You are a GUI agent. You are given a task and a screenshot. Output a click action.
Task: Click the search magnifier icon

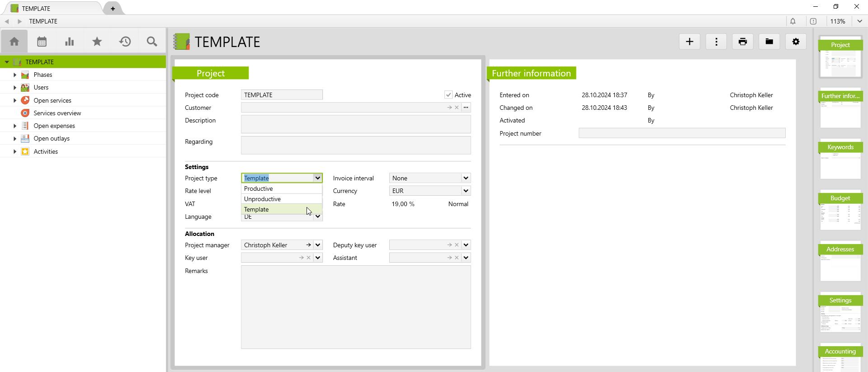(152, 42)
